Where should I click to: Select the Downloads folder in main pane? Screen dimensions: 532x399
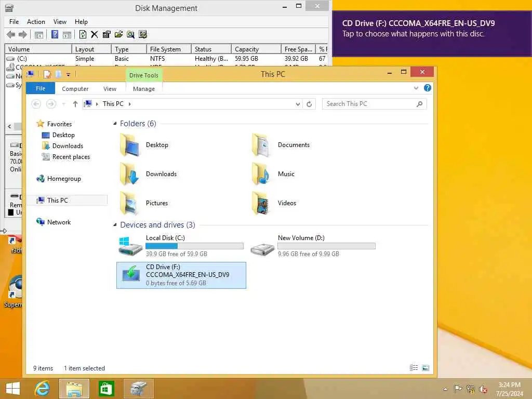tap(149, 174)
